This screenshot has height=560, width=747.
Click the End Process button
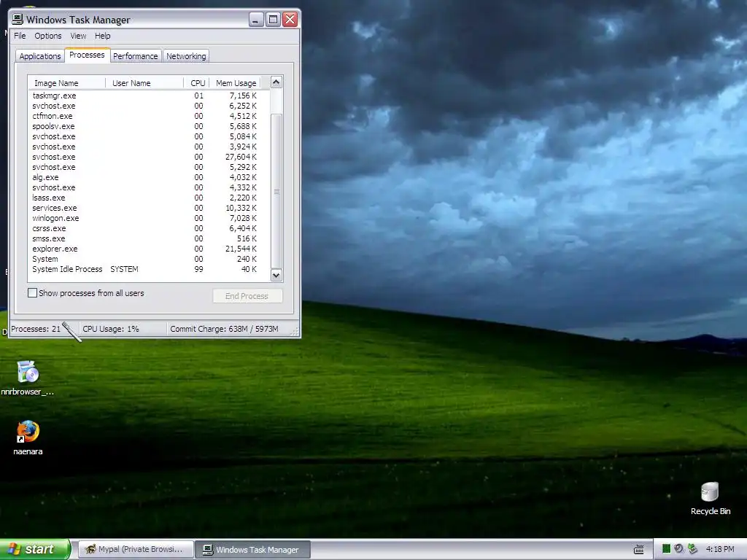247,296
